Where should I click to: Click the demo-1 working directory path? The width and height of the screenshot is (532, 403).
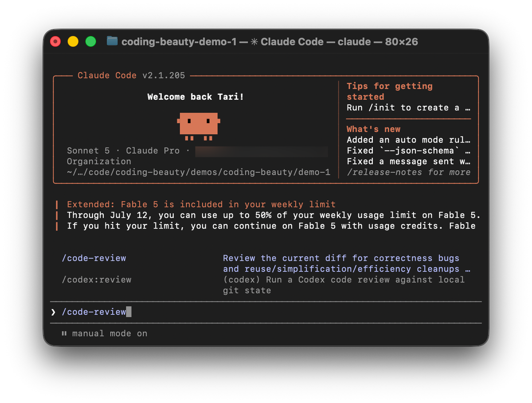(199, 172)
